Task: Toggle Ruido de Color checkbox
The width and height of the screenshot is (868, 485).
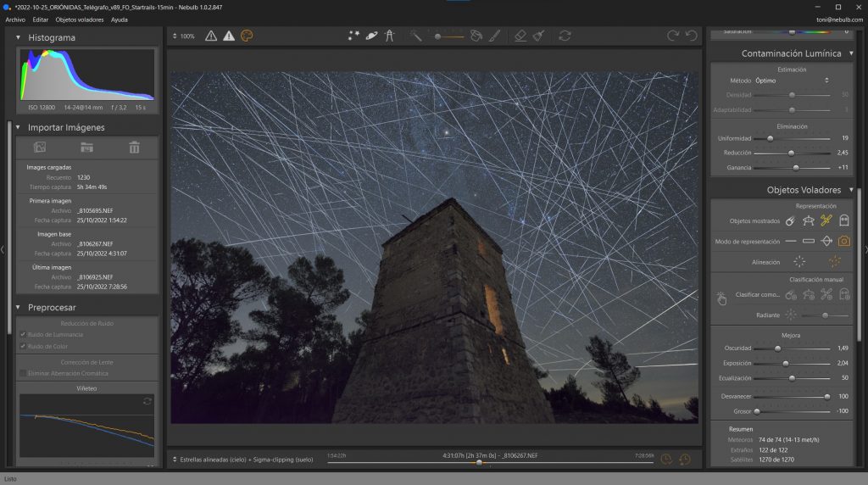Action: point(24,346)
